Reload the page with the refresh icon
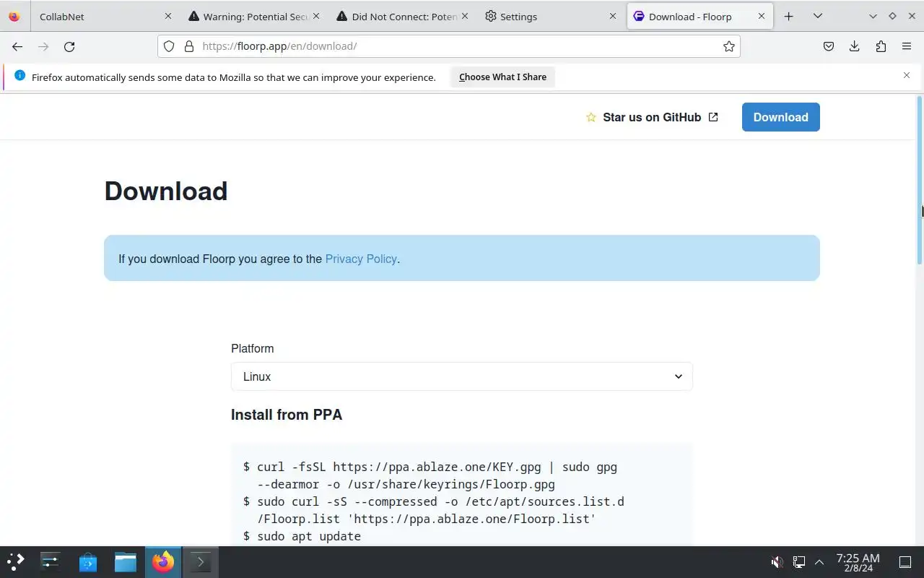This screenshot has height=578, width=924. [x=69, y=46]
